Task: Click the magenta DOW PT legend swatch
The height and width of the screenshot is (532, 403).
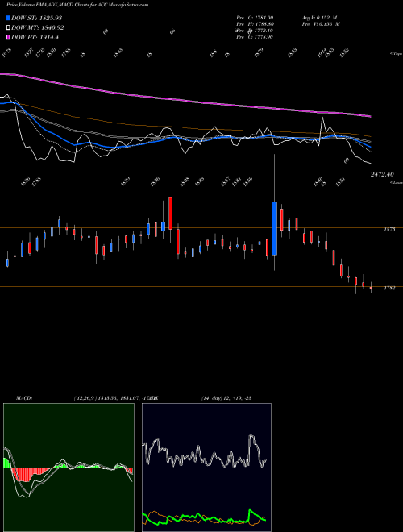Action: click(9, 37)
